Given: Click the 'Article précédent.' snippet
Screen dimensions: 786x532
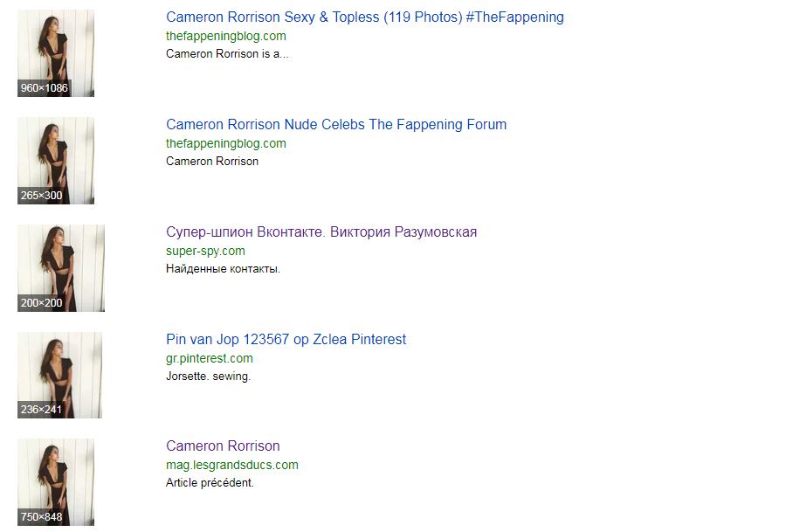Looking at the screenshot, I should [210, 483].
